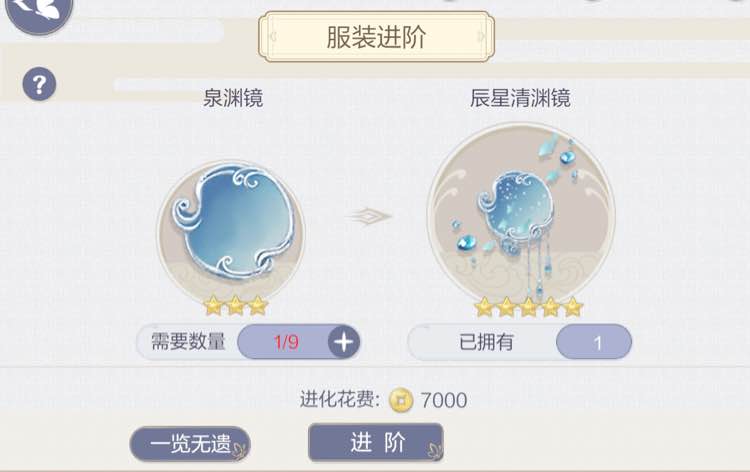
Task: Add more 泉渊镜 with plus icon
Action: pyautogui.click(x=343, y=342)
